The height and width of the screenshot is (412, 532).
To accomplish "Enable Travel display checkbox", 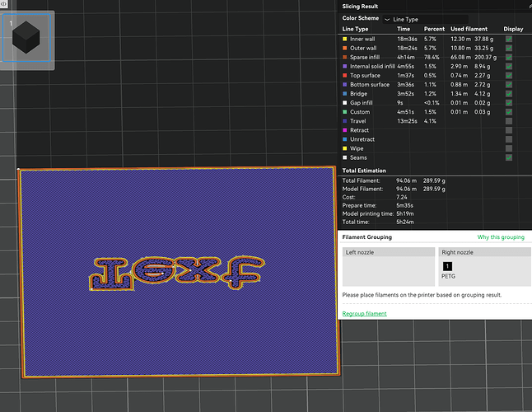I will click(x=509, y=121).
